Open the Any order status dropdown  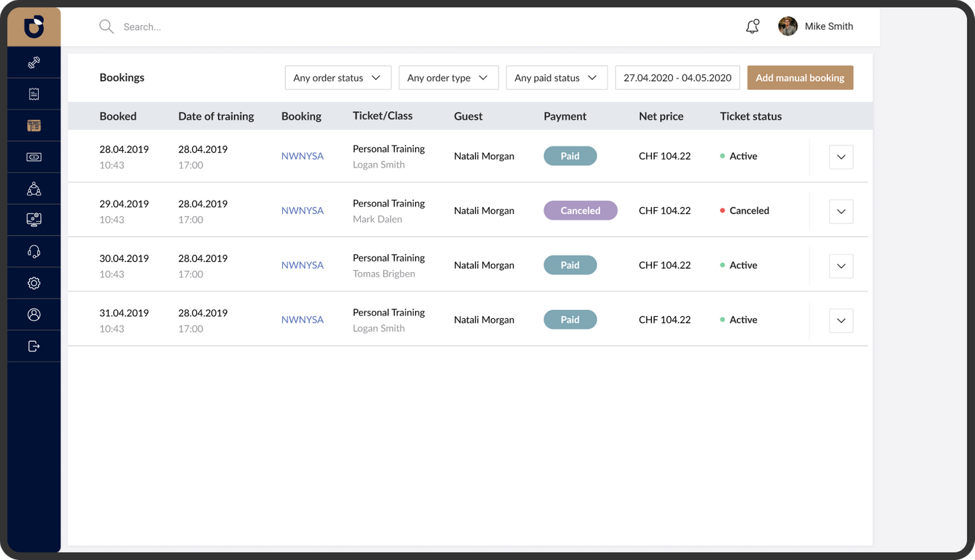[338, 78]
